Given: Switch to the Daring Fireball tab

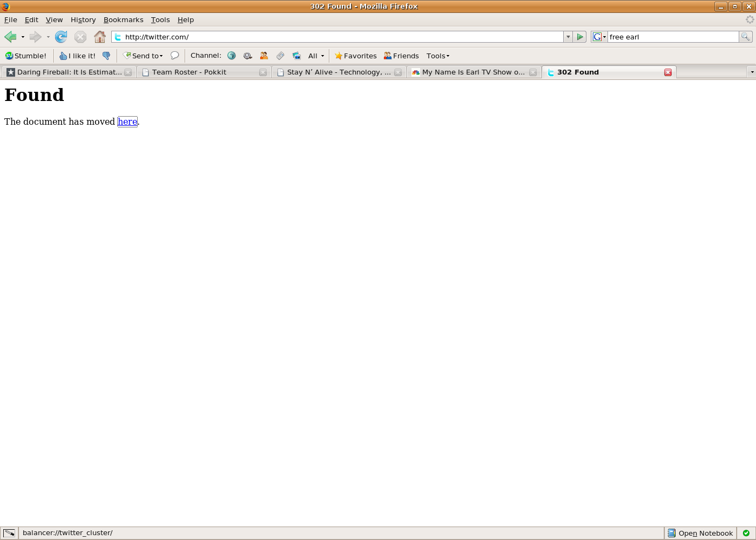Looking at the screenshot, I should click(x=68, y=72).
